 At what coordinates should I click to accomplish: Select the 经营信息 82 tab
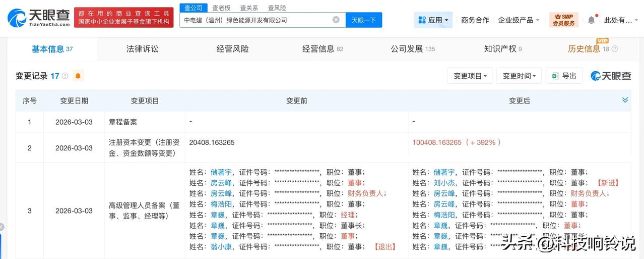(x=323, y=49)
